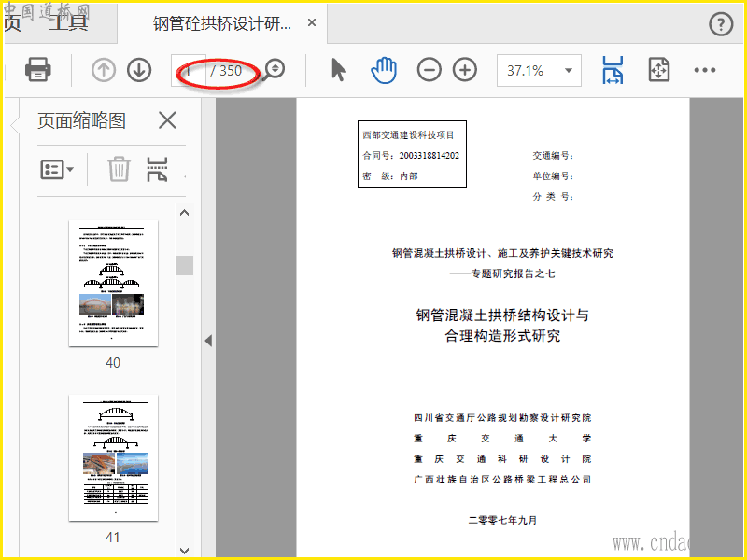The width and height of the screenshot is (747, 560).
Task: Click the title 钢管混凝土拱桥结构设计与 text
Action: (x=502, y=315)
